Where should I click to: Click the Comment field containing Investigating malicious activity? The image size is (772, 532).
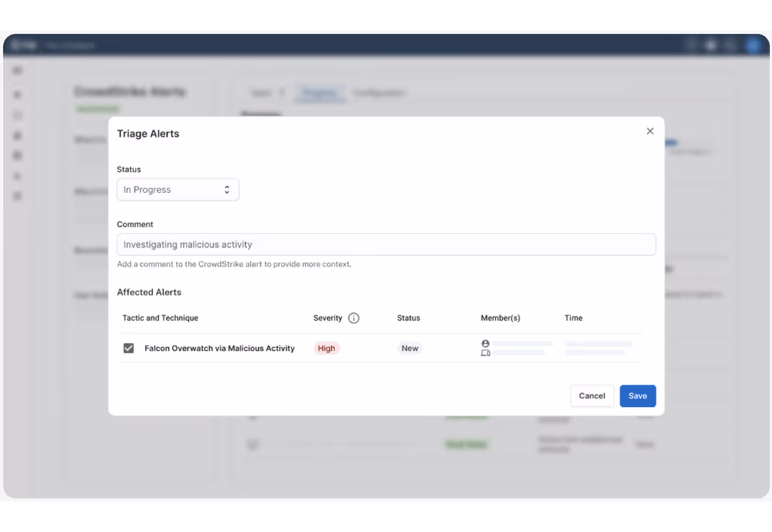386,244
